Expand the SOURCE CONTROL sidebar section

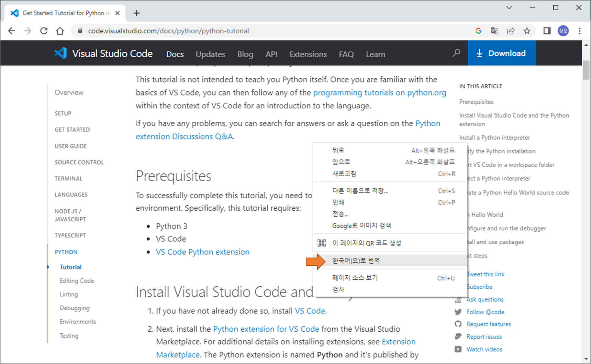[79, 162]
